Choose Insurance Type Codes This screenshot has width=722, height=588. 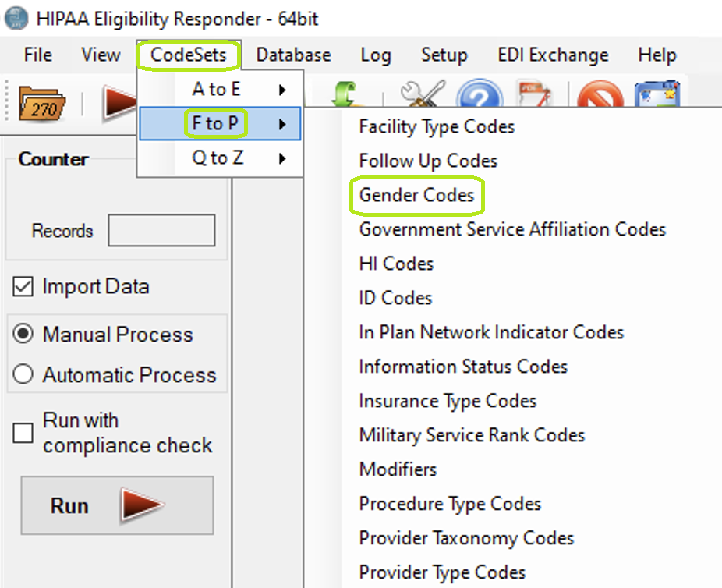(x=448, y=401)
